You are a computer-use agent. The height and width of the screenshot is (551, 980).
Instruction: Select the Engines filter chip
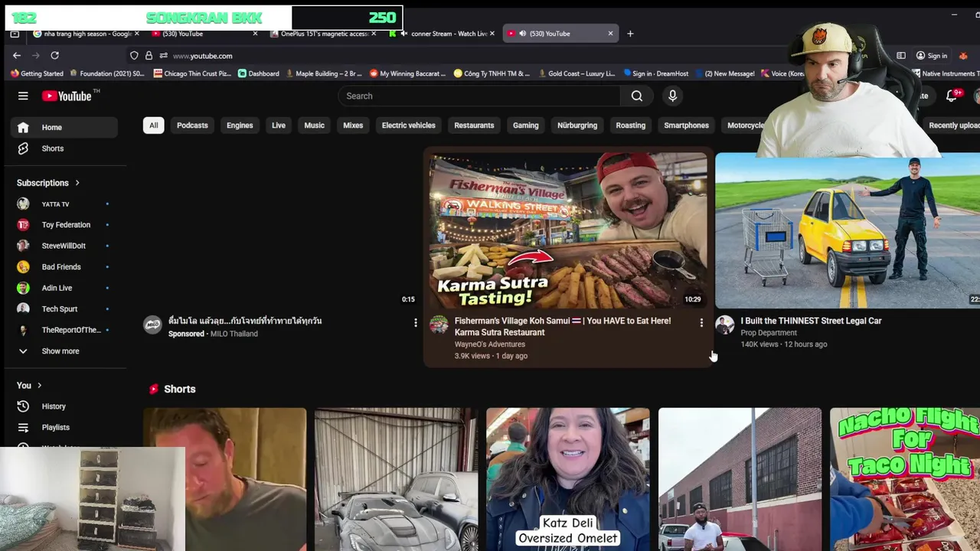pyautogui.click(x=240, y=126)
